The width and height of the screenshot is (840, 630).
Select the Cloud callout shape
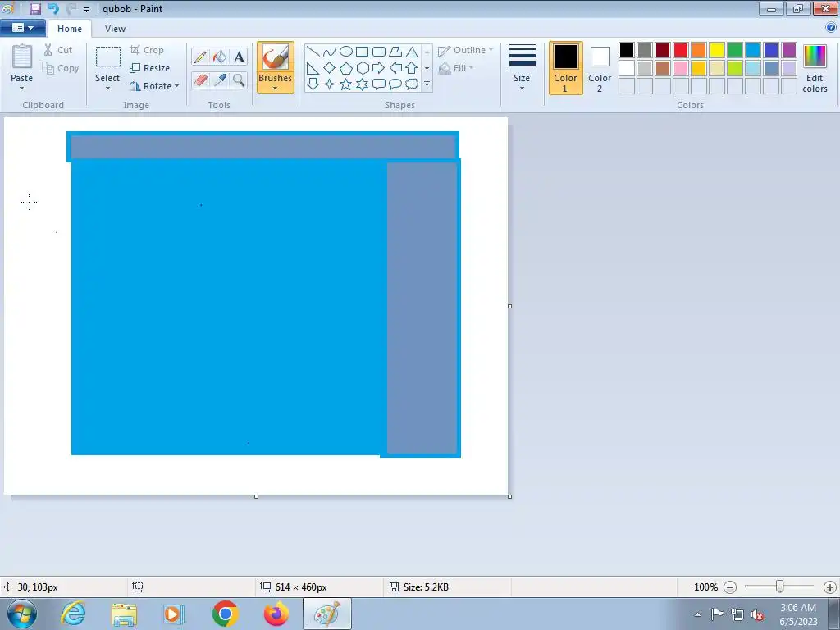tap(412, 84)
